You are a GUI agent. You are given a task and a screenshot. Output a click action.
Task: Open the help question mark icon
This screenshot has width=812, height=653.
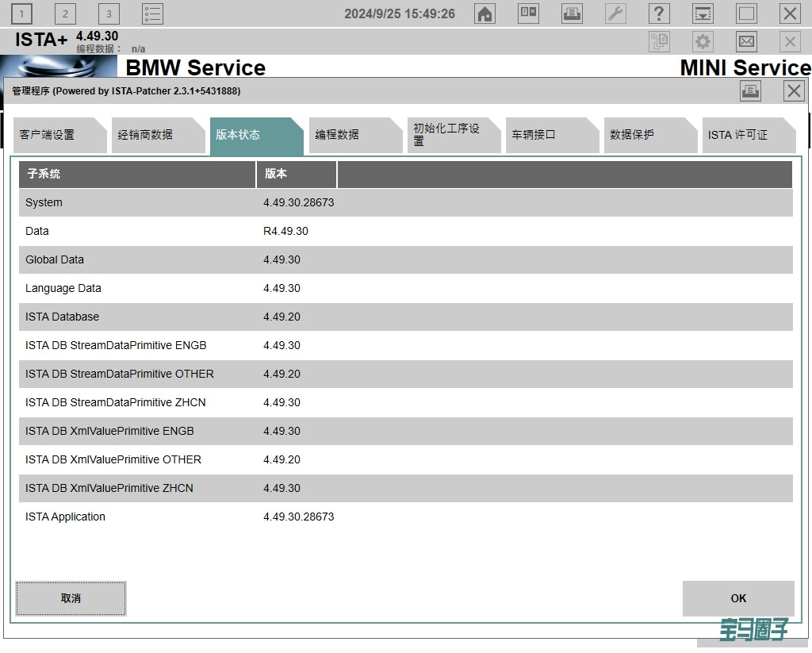pos(659,13)
